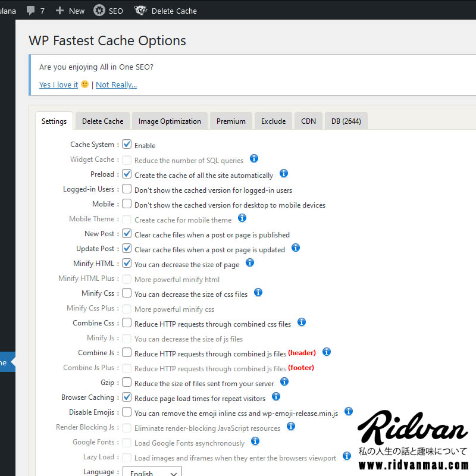Click the cheetah Delete Cache icon
Viewport: 476px width, 476px height.
pos(140,11)
